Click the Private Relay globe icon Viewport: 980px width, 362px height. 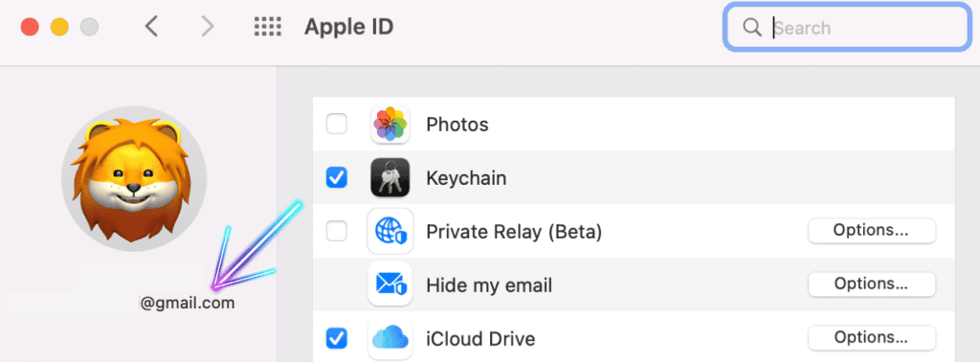coord(390,232)
